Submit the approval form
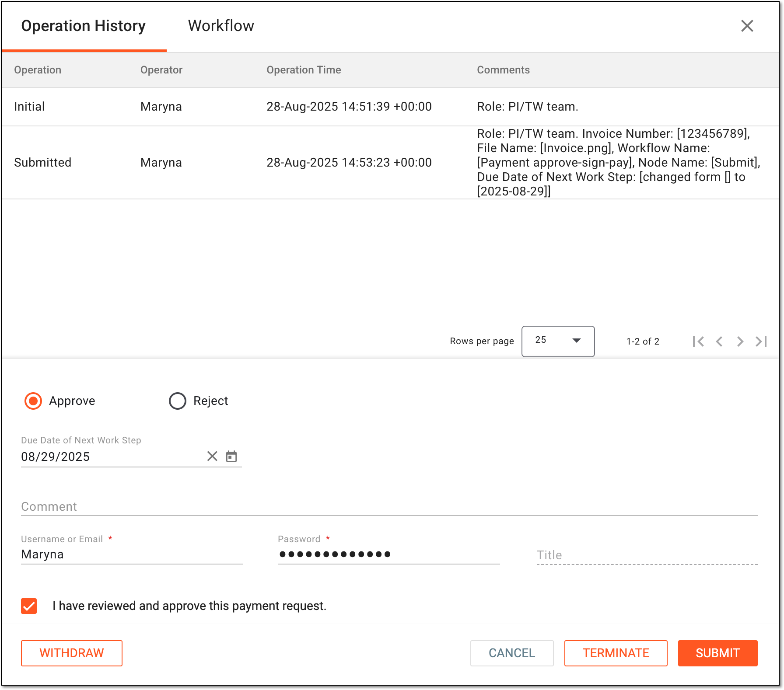The image size is (784, 690). [x=717, y=653]
